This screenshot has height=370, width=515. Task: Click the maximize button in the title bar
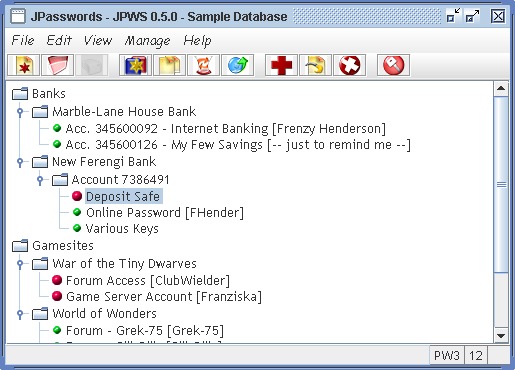(x=472, y=16)
